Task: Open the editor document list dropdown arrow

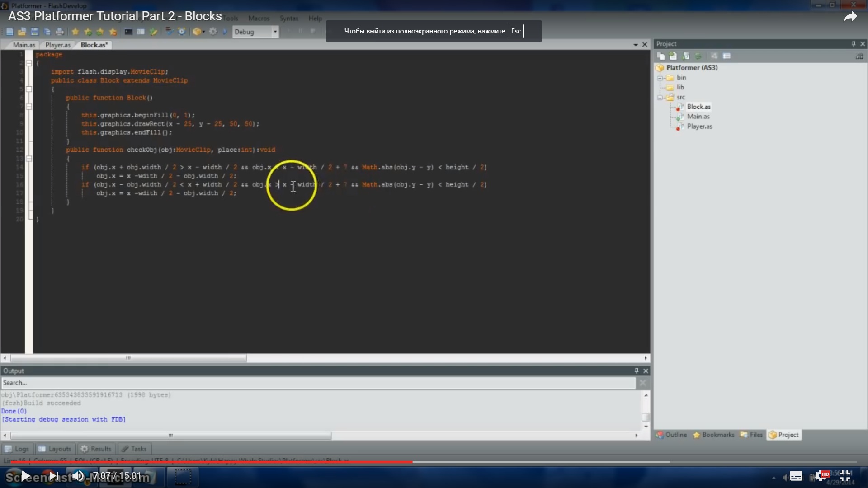Action: (636, 45)
